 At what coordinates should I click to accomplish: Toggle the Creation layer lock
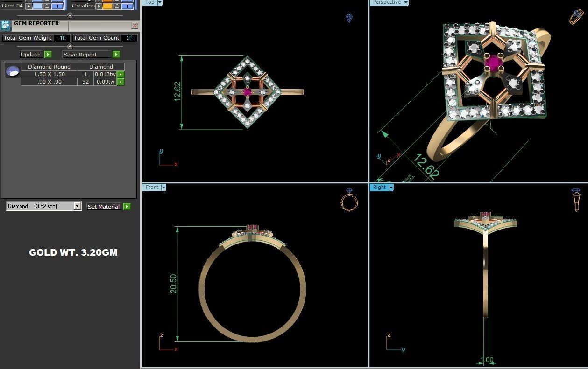(117, 6)
